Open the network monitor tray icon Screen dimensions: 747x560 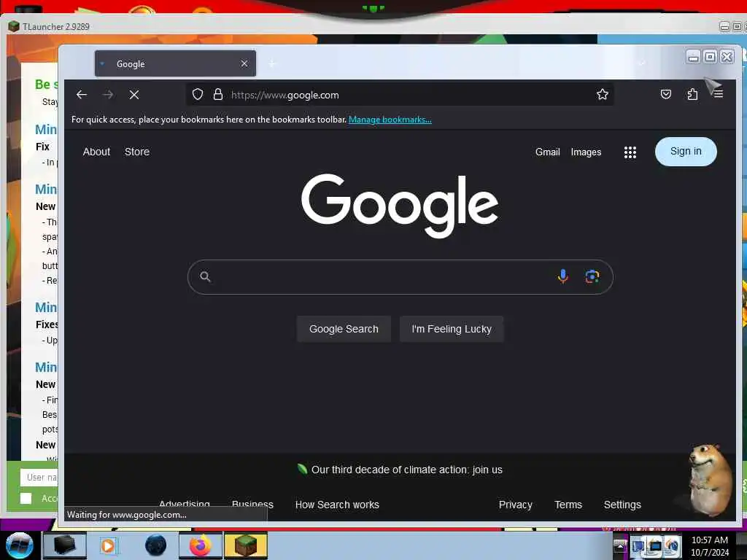[655, 546]
